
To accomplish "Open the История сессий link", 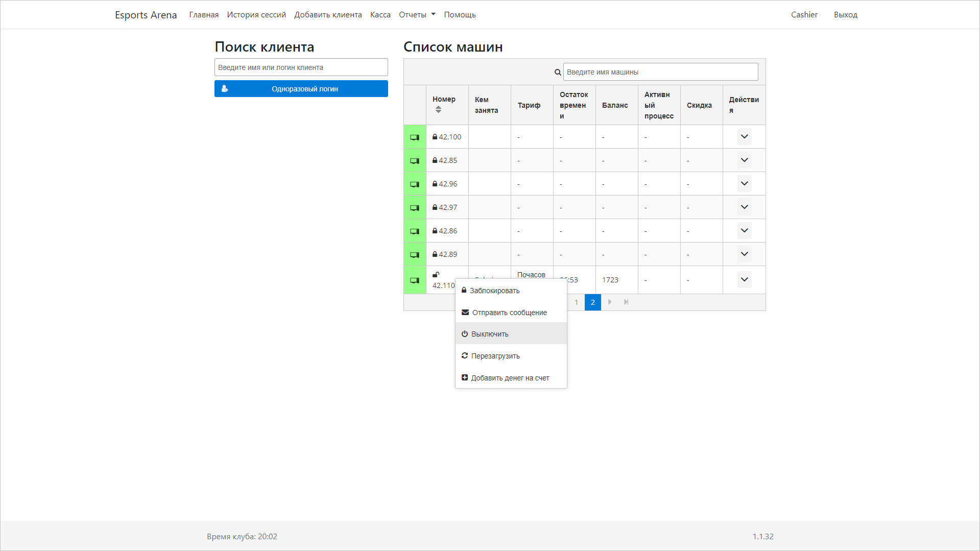I will click(x=256, y=15).
